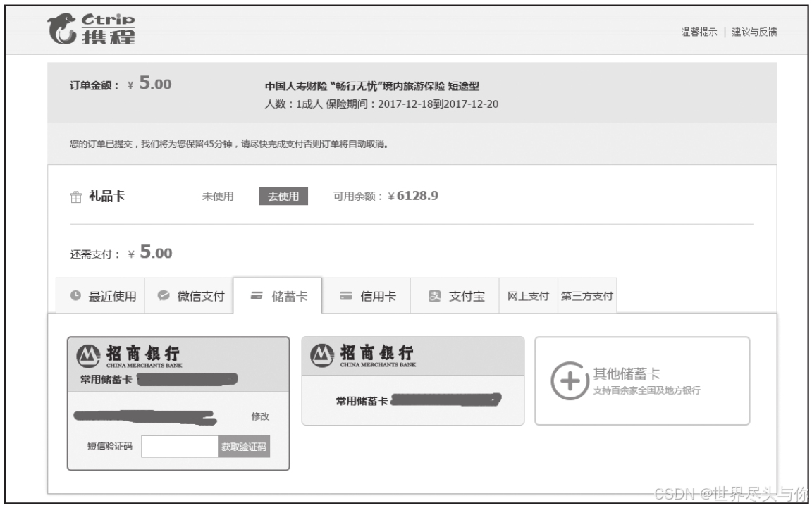Click the clock icon on 最近使用
Image resolution: width=812 pixels, height=508 pixels.
(x=75, y=295)
